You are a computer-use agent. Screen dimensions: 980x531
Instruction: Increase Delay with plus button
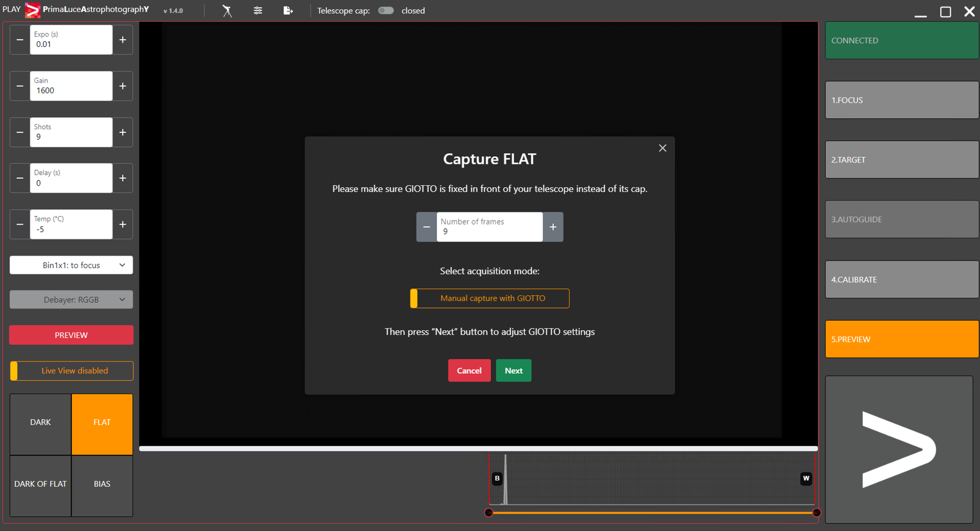(122, 178)
